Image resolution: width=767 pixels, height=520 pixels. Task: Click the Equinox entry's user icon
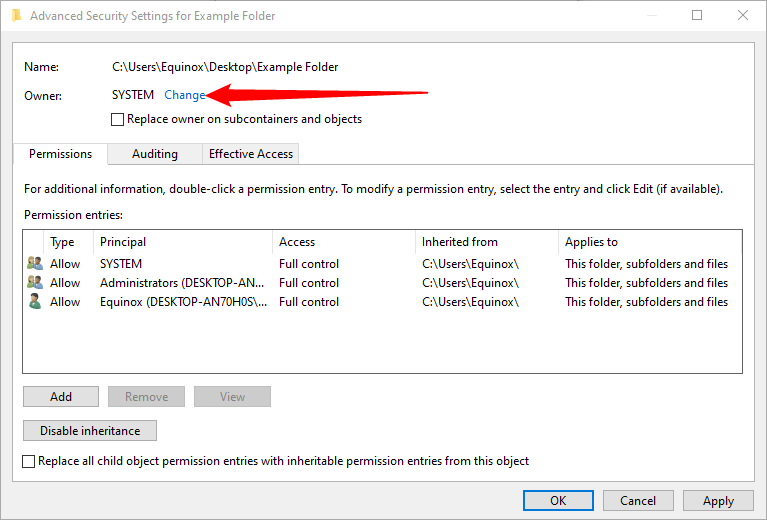[35, 302]
